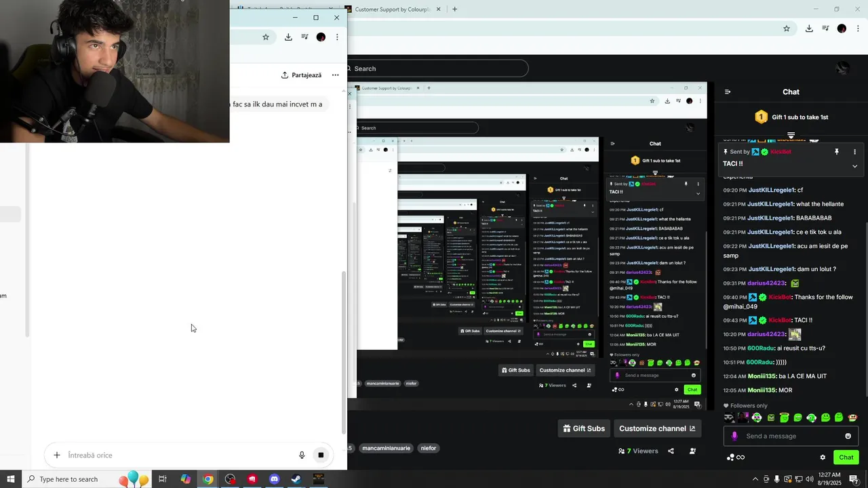Launch Copilot from taskbar
The image size is (868, 488).
click(x=185, y=479)
